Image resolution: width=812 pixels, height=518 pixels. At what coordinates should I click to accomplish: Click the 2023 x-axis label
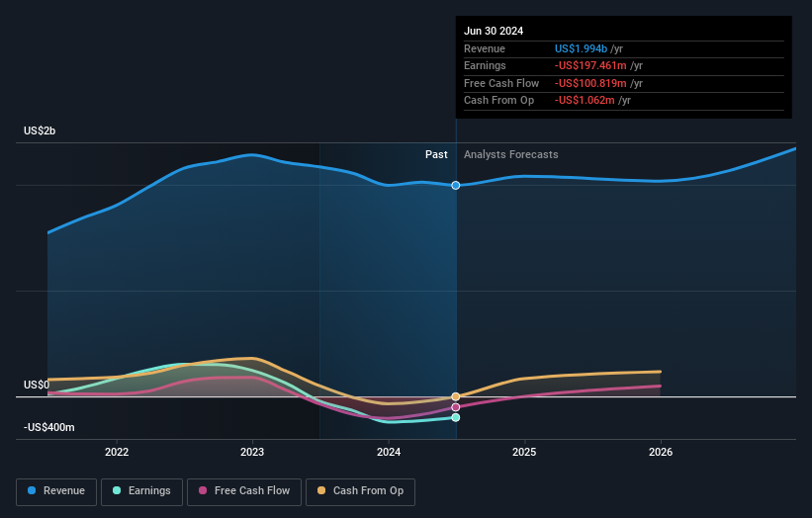[x=252, y=452]
